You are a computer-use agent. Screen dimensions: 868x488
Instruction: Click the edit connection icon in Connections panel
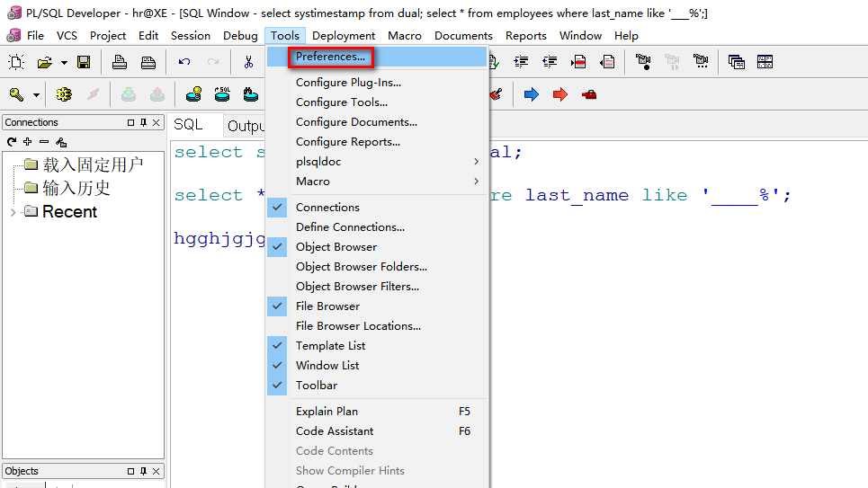(61, 142)
